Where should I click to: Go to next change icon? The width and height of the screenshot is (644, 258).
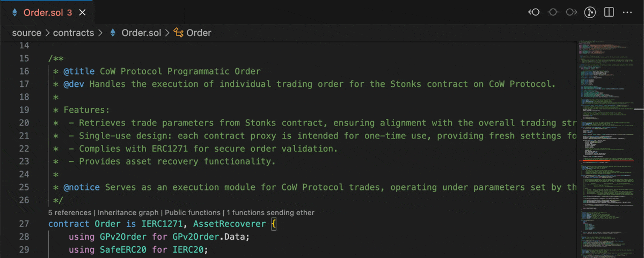coord(571,12)
